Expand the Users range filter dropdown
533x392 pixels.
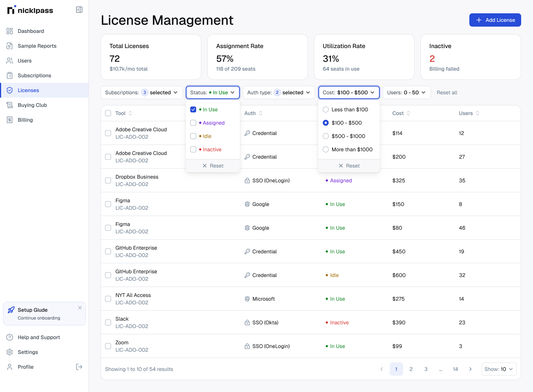coord(406,92)
